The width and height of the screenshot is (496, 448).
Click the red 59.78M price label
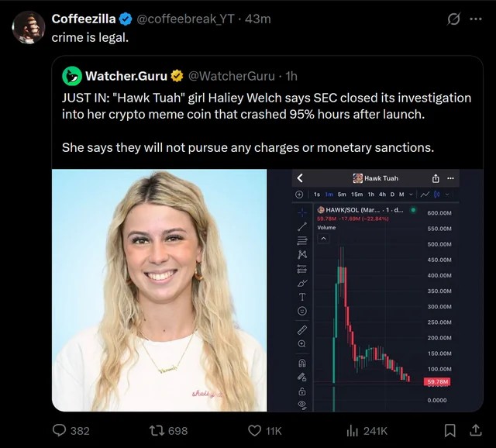pyautogui.click(x=438, y=381)
